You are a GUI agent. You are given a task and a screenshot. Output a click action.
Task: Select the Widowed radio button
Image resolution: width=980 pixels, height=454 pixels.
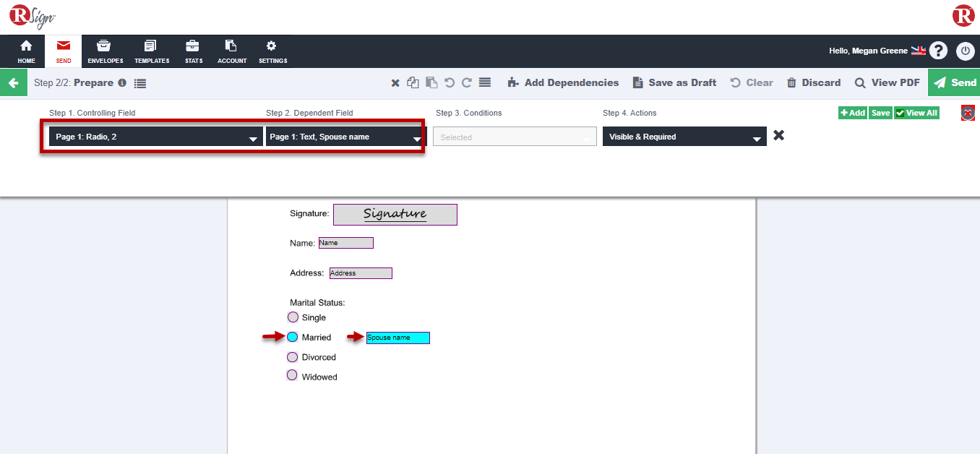pos(293,375)
